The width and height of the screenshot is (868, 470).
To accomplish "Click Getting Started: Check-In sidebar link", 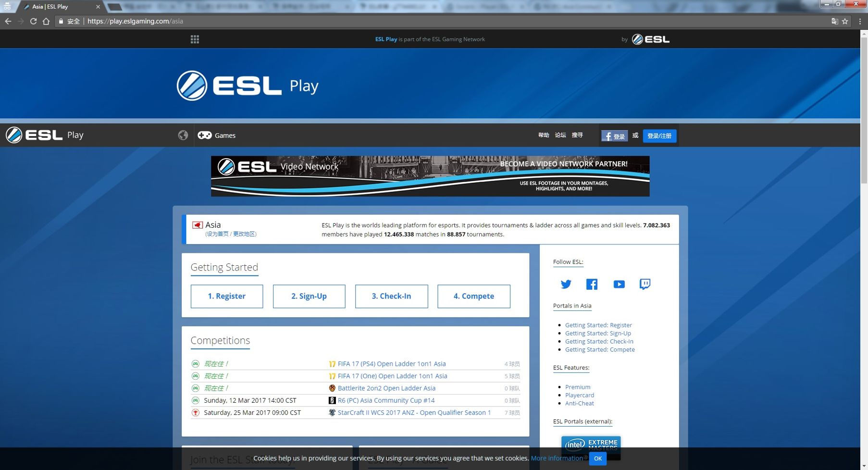I will (x=599, y=342).
